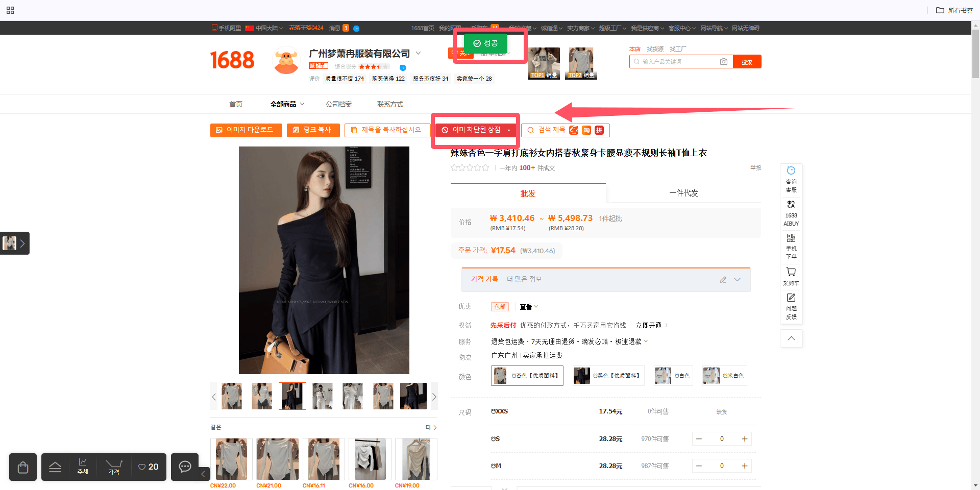Open the 公司档案 navigation tab
Image resolution: width=980 pixels, height=490 pixels.
(339, 104)
